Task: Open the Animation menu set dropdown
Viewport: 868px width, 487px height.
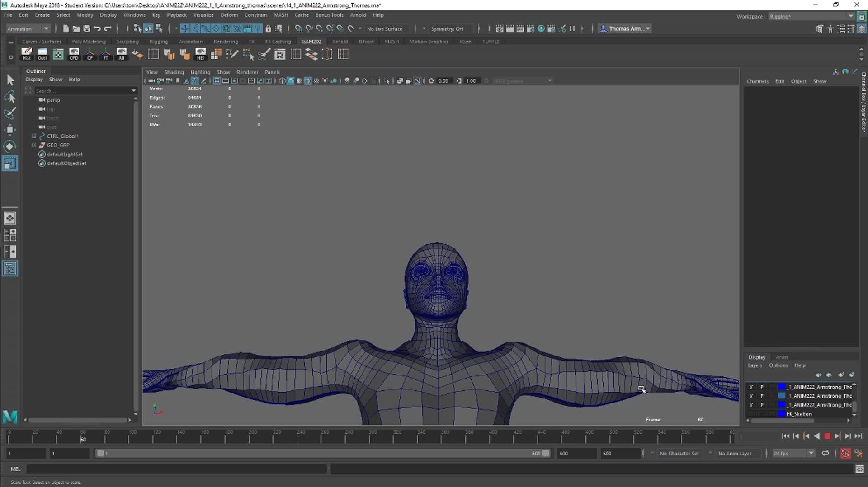Action: 28,28
